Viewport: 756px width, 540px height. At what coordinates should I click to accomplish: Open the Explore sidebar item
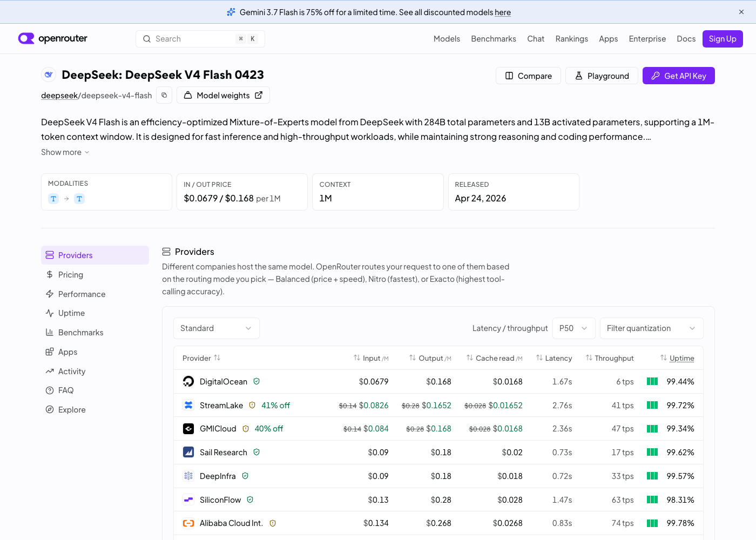(95, 410)
